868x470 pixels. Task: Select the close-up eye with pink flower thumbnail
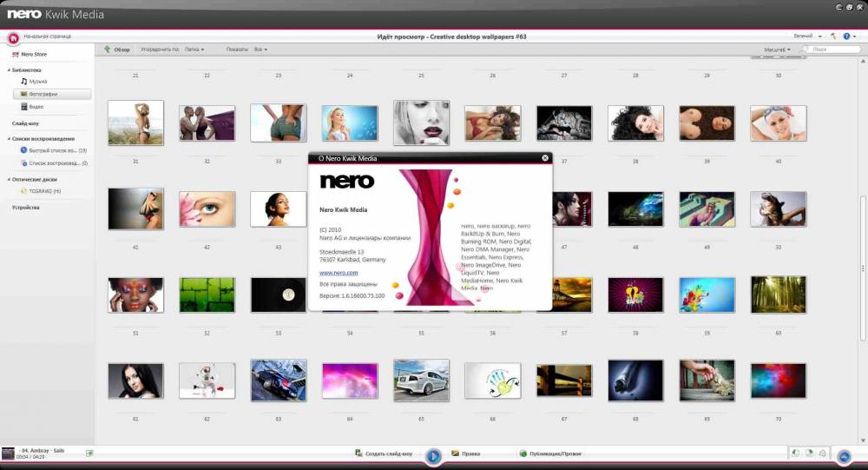[207, 209]
